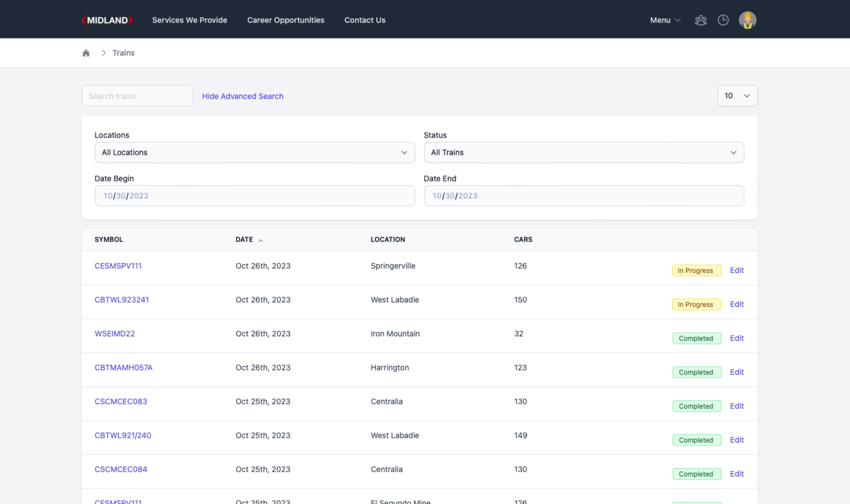The width and height of the screenshot is (850, 504).
Task: Open train CESMSPV111 from Springerville
Action: tap(118, 266)
